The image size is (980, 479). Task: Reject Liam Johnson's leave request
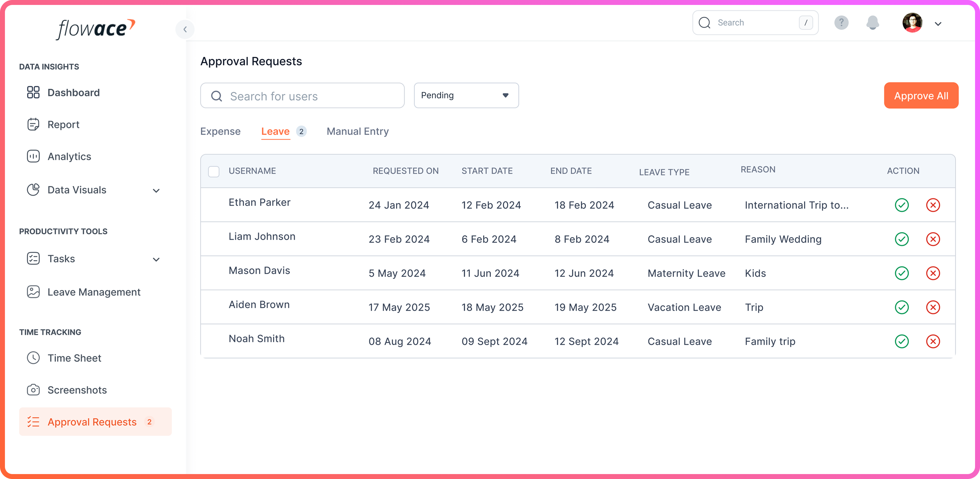coord(933,239)
